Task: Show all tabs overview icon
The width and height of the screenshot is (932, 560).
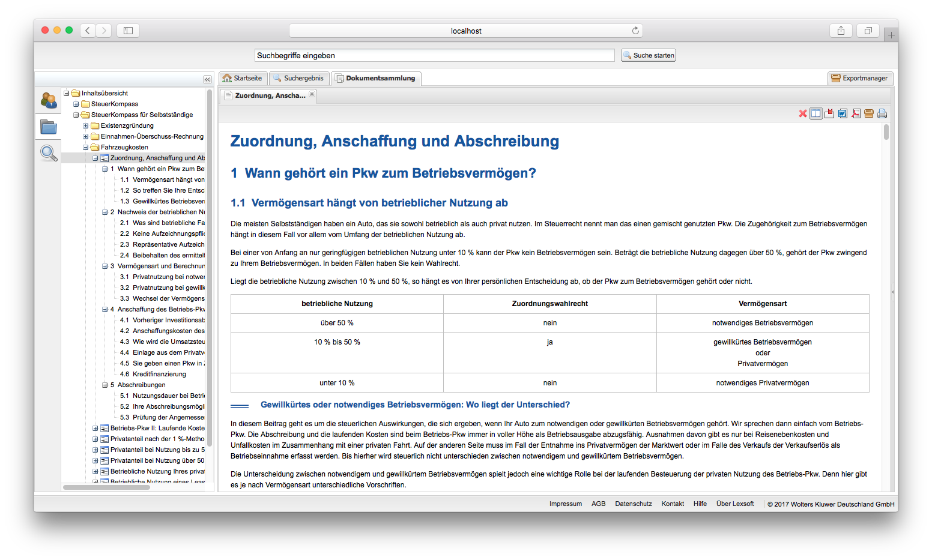Action: coord(868,30)
